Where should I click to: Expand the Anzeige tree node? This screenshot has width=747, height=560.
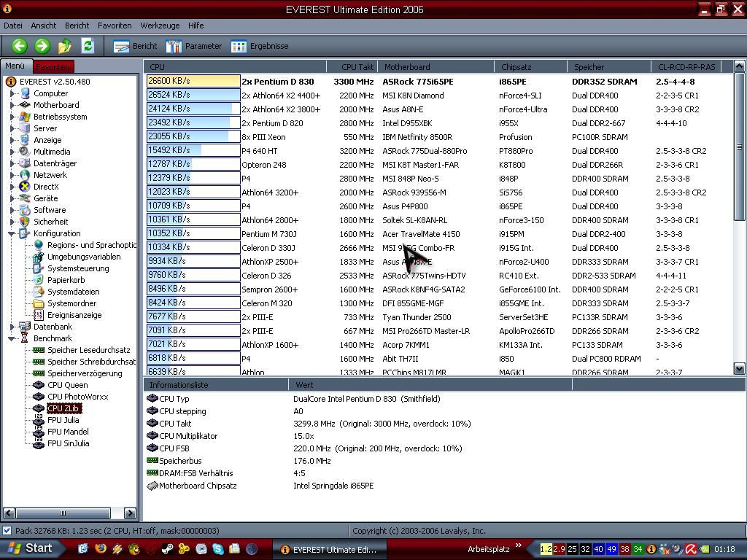pyautogui.click(x=12, y=140)
